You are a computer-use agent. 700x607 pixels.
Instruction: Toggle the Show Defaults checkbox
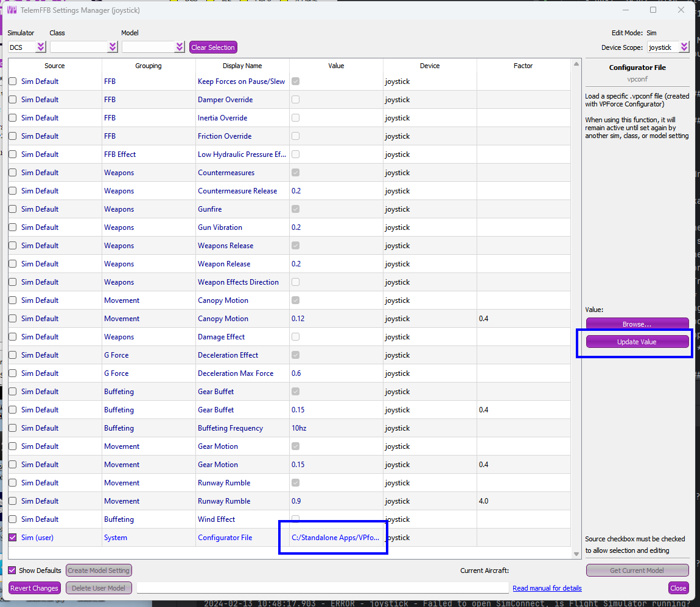(x=12, y=571)
